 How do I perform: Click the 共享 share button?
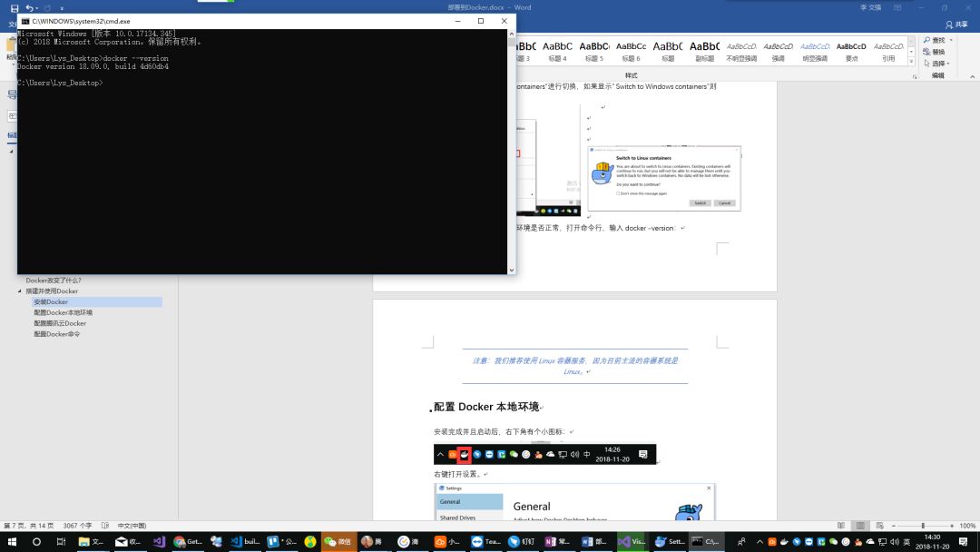coord(957,25)
